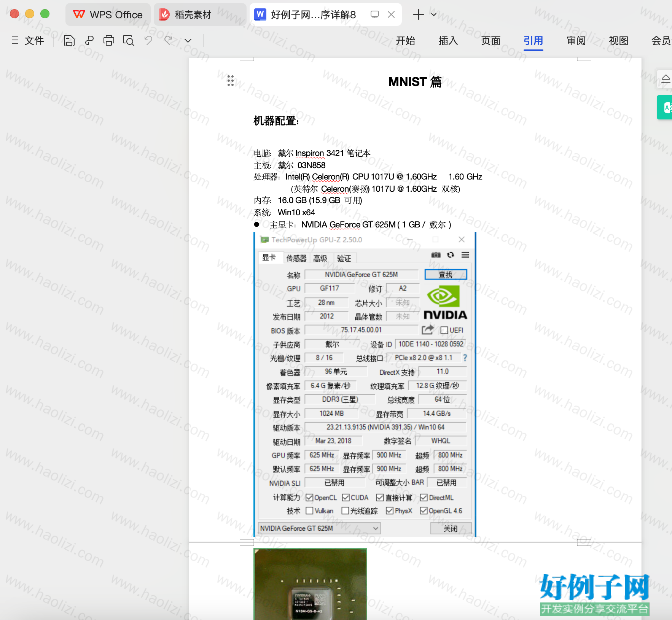Switch to the 页面 ribbon tab
This screenshot has width=672, height=620.
(x=490, y=41)
